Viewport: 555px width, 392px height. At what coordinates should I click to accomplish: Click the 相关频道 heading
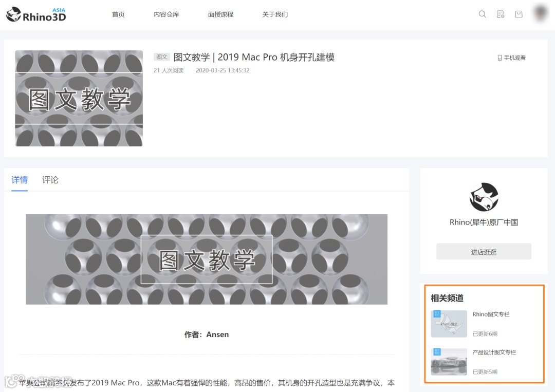pyautogui.click(x=447, y=298)
